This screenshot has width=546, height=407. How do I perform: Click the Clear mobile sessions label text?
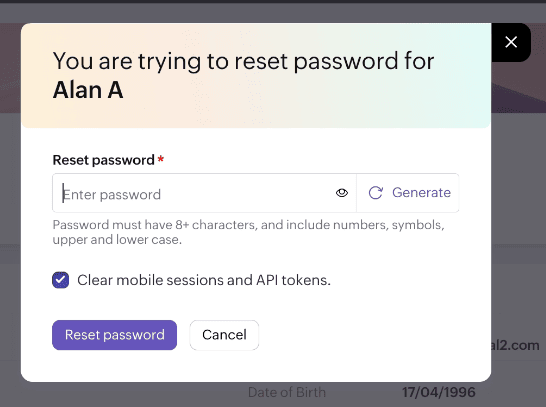point(204,280)
